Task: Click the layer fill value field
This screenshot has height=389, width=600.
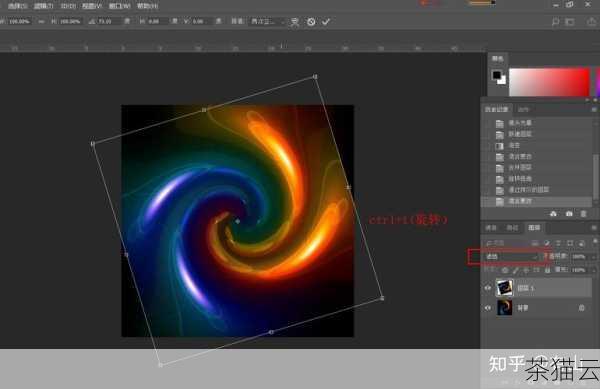Action: (579, 270)
